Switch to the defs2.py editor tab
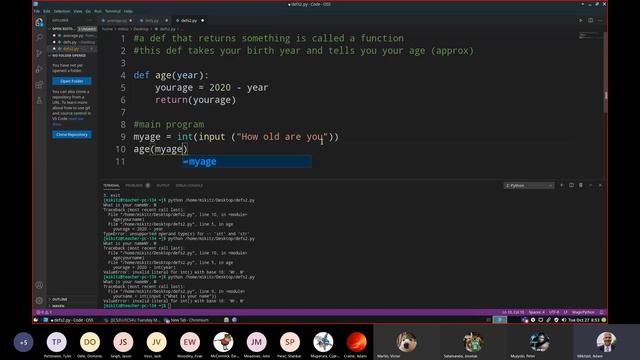The image size is (640, 360). coord(189,20)
